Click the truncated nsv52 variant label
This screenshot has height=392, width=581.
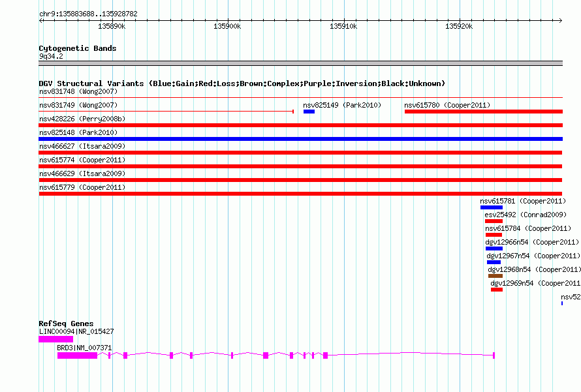571,297
